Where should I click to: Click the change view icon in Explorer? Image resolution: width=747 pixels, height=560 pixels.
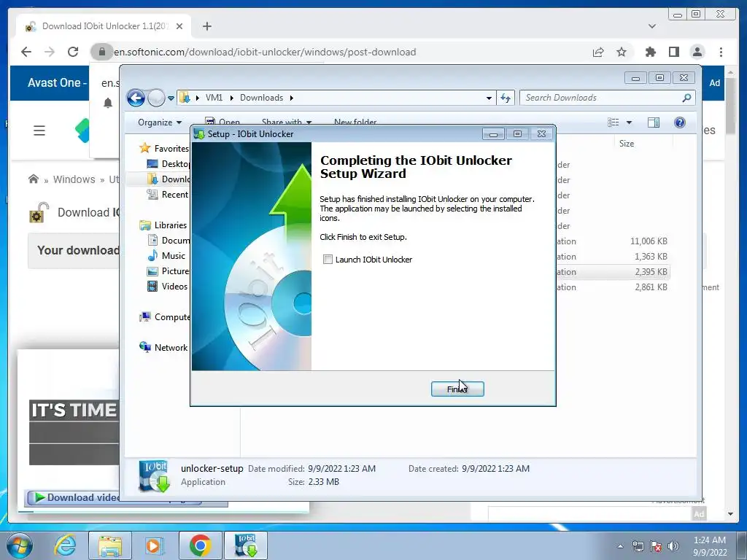613,122
